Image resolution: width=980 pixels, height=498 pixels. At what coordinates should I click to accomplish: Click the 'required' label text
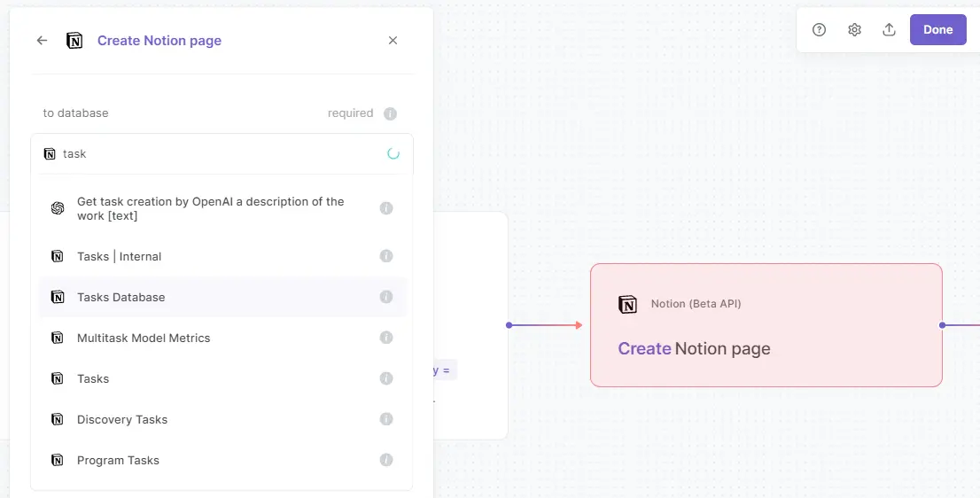pyautogui.click(x=350, y=113)
